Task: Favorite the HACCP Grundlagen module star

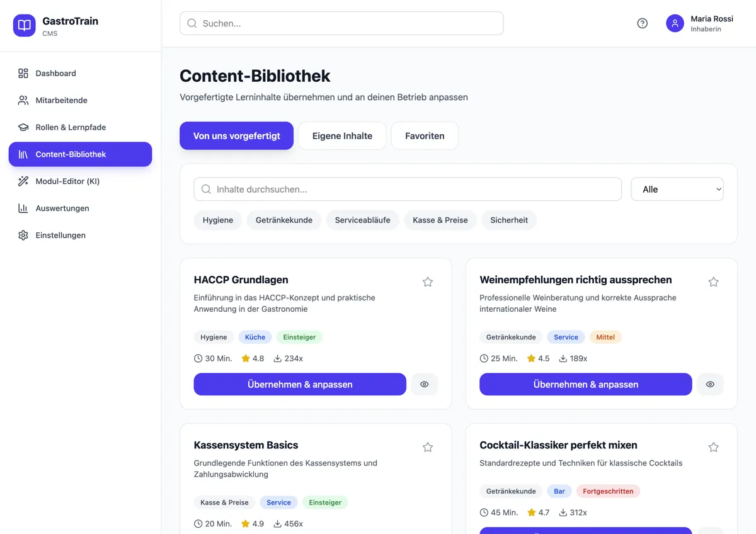Action: pos(428,281)
